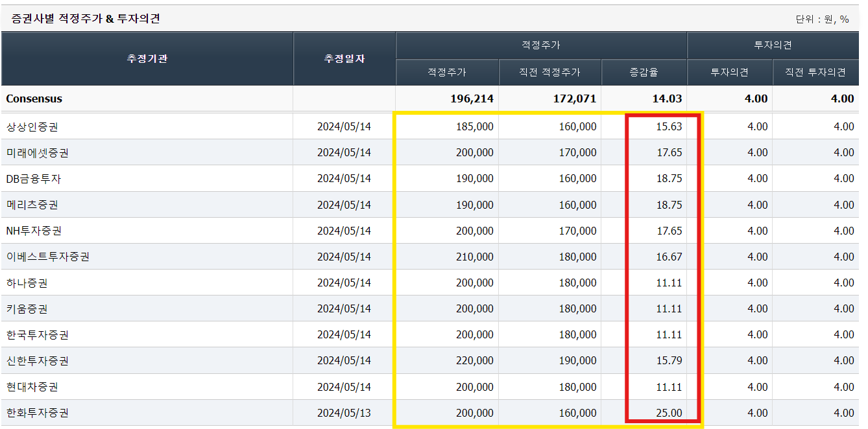
Task: Select NH투자증권 change rate 17.65
Action: coord(669,231)
